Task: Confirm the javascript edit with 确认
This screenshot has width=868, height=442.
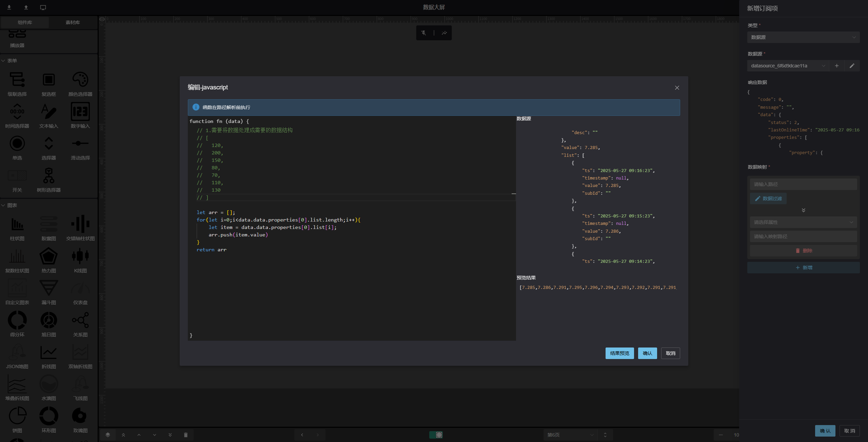Action: [647, 353]
